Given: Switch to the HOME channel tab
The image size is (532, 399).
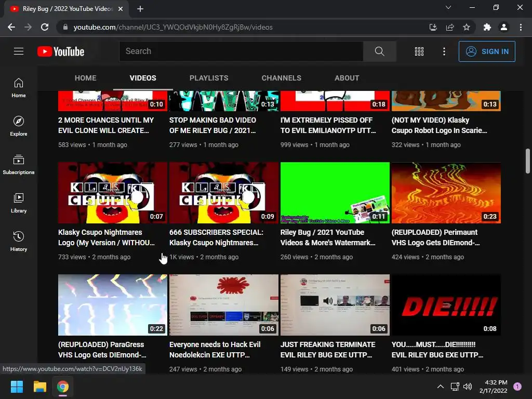Looking at the screenshot, I should tap(86, 78).
